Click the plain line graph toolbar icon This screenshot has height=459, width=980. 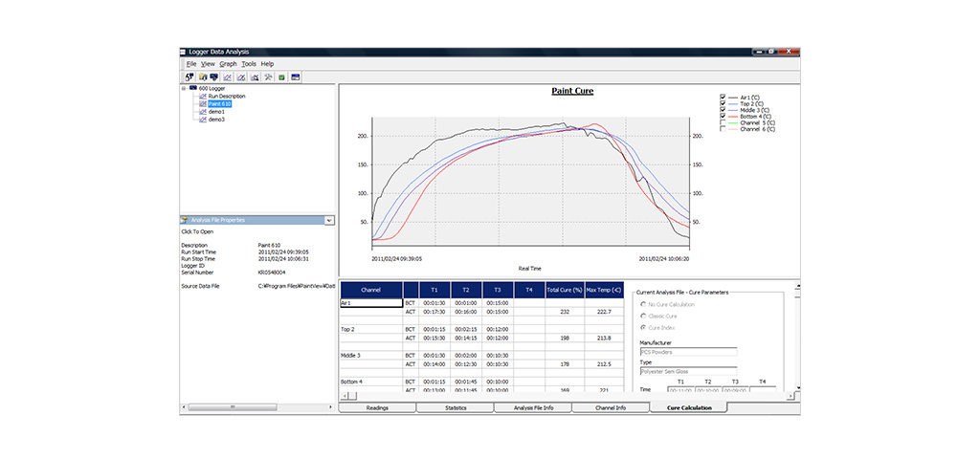tap(228, 77)
